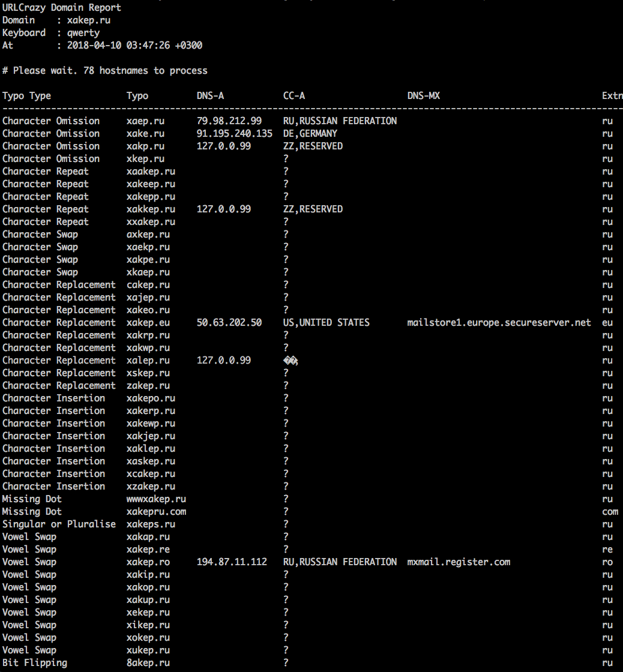Click the IP address 79.98.212.99

point(229,121)
